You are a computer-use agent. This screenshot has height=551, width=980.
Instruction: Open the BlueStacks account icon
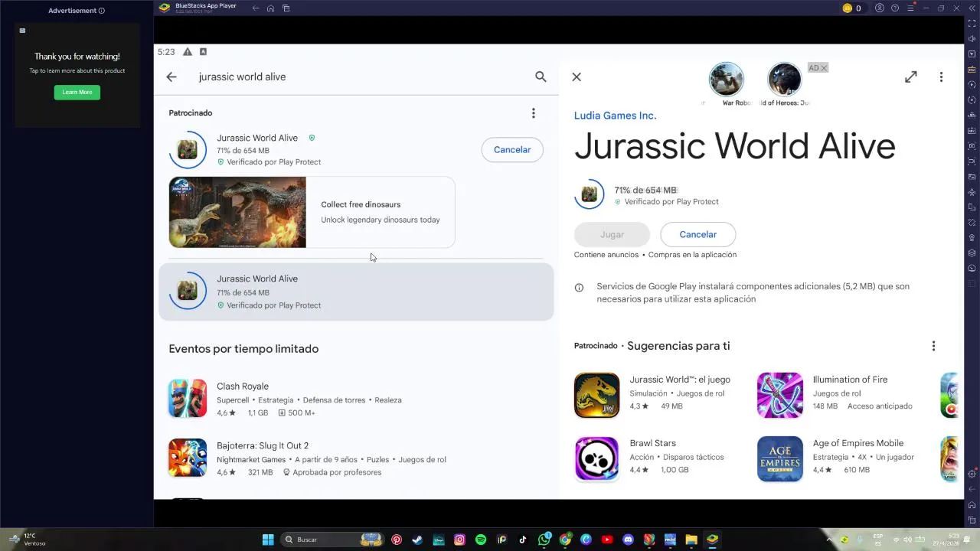880,8
